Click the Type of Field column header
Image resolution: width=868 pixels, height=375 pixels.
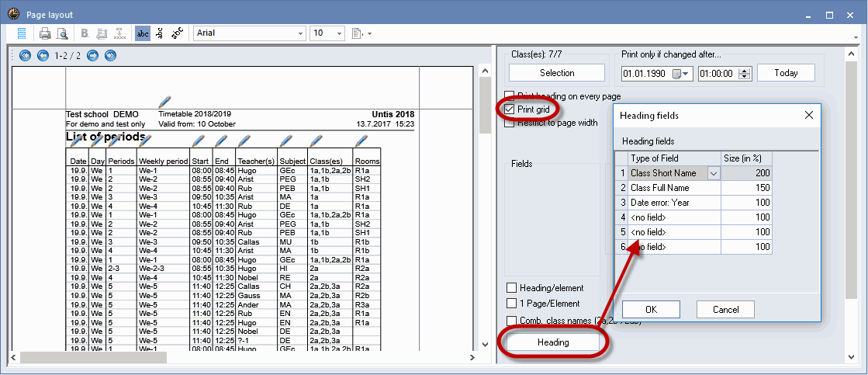(x=675, y=158)
